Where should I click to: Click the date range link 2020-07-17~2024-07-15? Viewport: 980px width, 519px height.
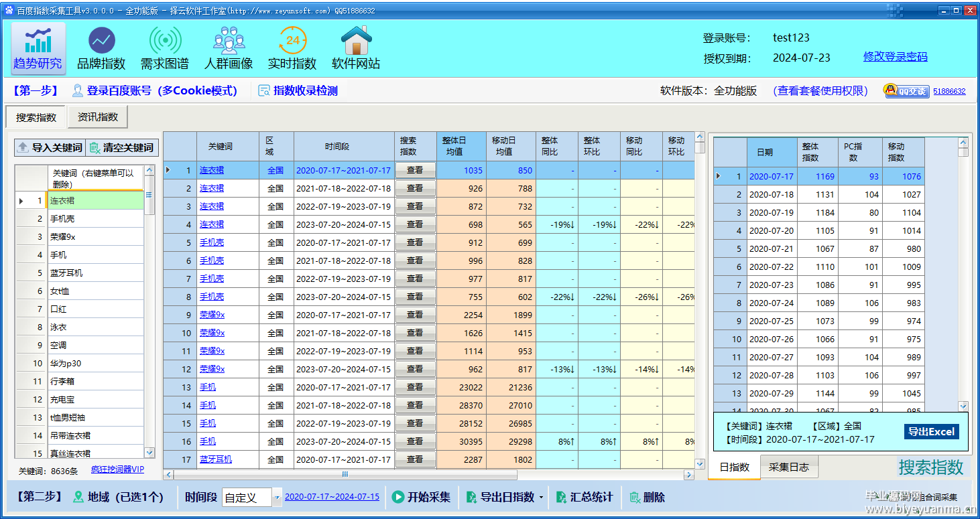332,497
